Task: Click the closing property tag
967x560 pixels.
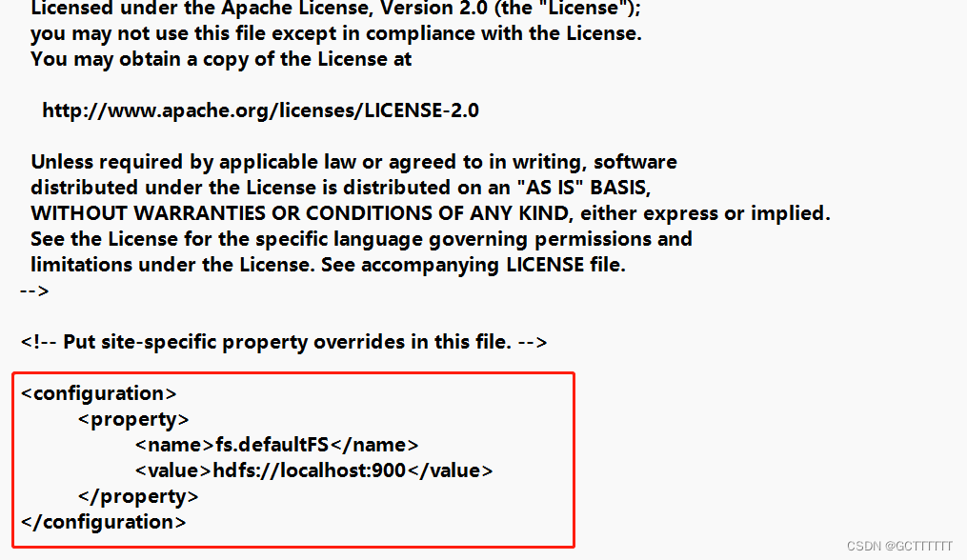Action: 138,496
